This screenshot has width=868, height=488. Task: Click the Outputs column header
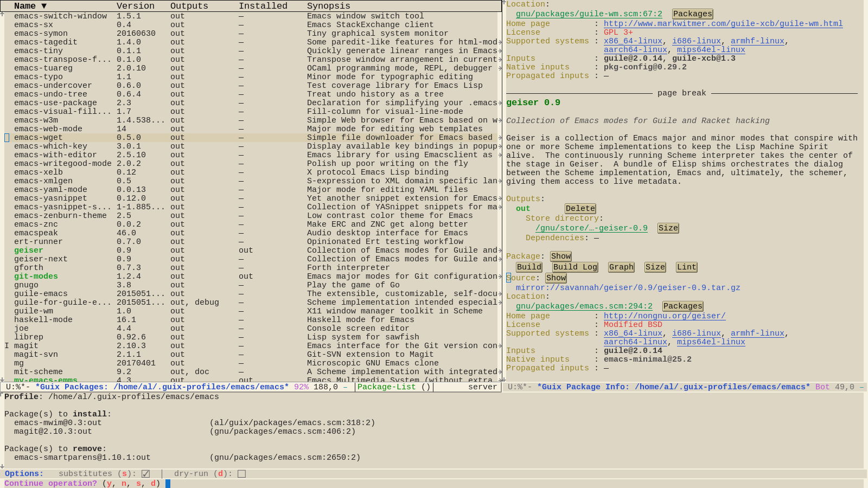[189, 6]
